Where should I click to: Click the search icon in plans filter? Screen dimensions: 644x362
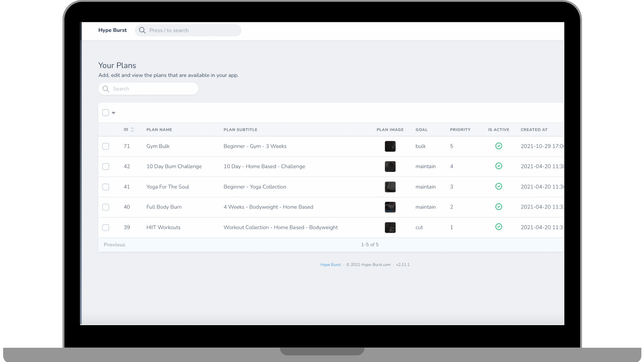click(106, 89)
